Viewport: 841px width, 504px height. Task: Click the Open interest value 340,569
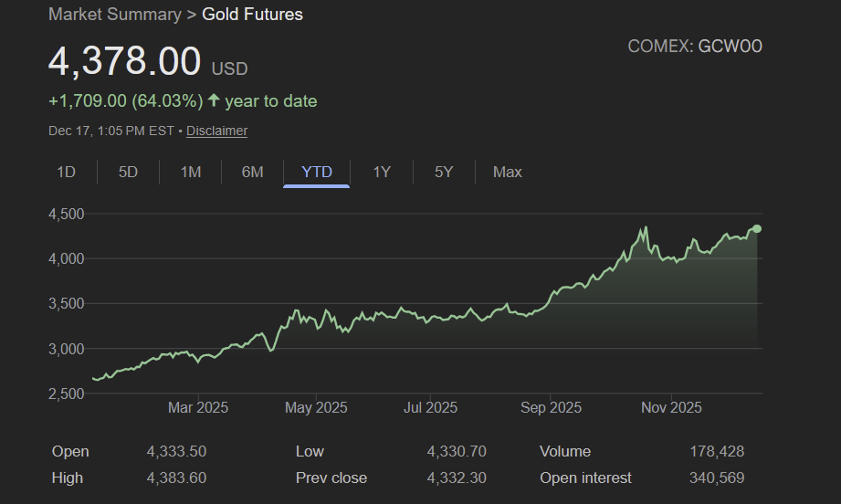click(716, 478)
